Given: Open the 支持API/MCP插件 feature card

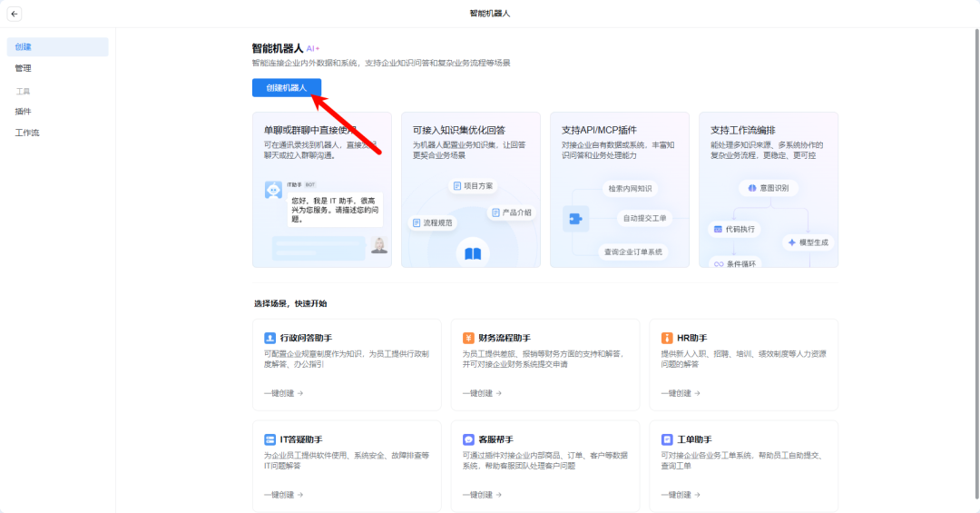Looking at the screenshot, I should click(620, 190).
